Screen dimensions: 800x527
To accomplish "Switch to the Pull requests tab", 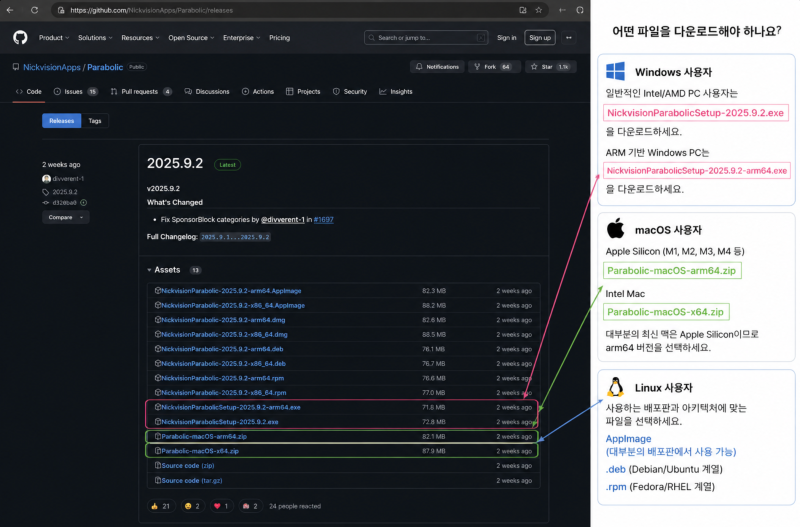I will (141, 92).
